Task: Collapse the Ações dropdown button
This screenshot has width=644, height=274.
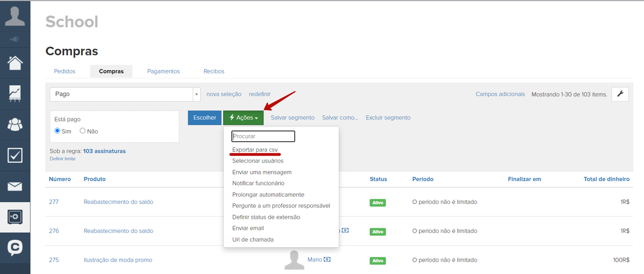Action: coord(243,117)
